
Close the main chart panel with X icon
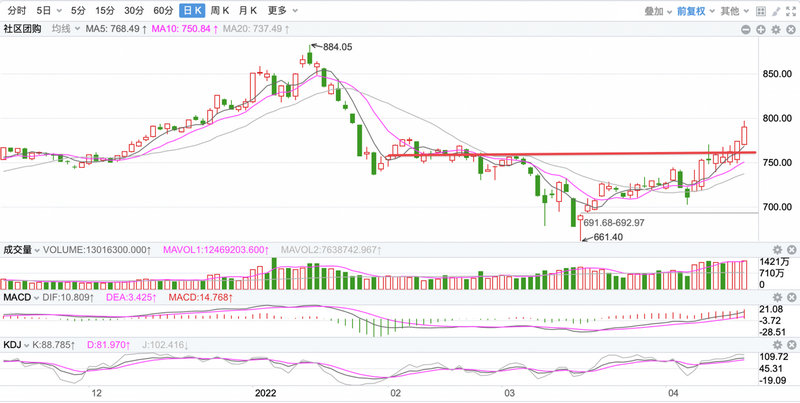(792, 30)
